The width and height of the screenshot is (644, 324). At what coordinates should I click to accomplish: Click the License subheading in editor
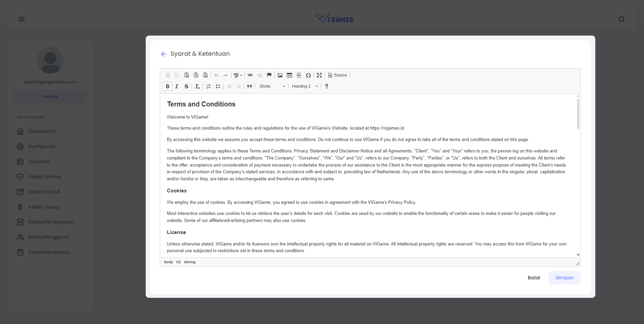176,232
